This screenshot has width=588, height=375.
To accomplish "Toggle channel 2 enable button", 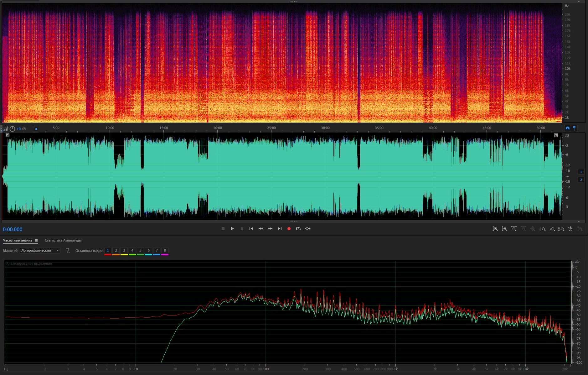I will coord(581,180).
